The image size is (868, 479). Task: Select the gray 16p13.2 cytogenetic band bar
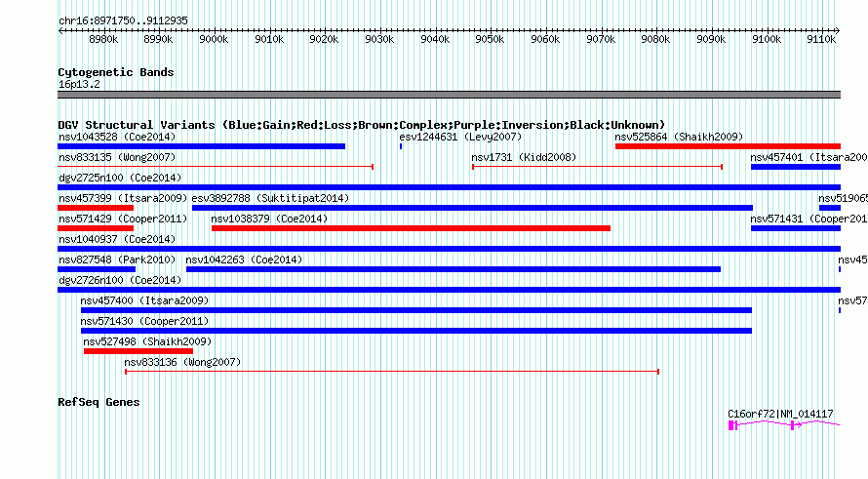coord(449,95)
